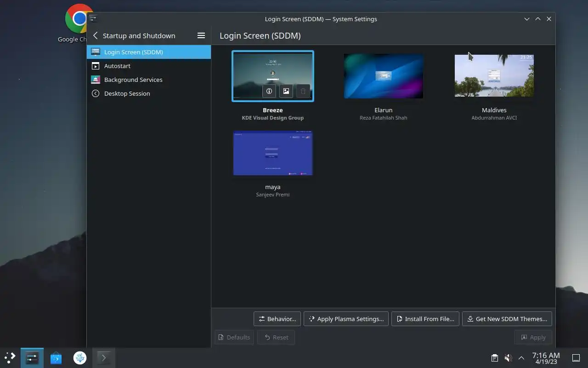Click Apply Plasma Settings... button
Image resolution: width=588 pixels, height=368 pixels.
point(346,319)
